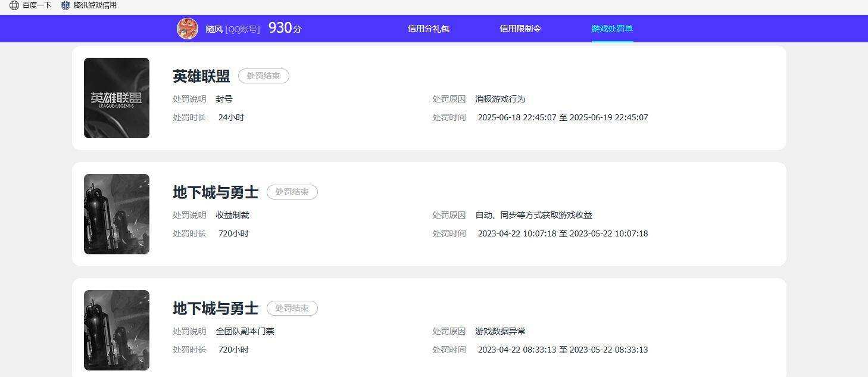This screenshot has height=377, width=868.
Task: Select the 全团队副本门禁 penalty description
Action: (245, 332)
